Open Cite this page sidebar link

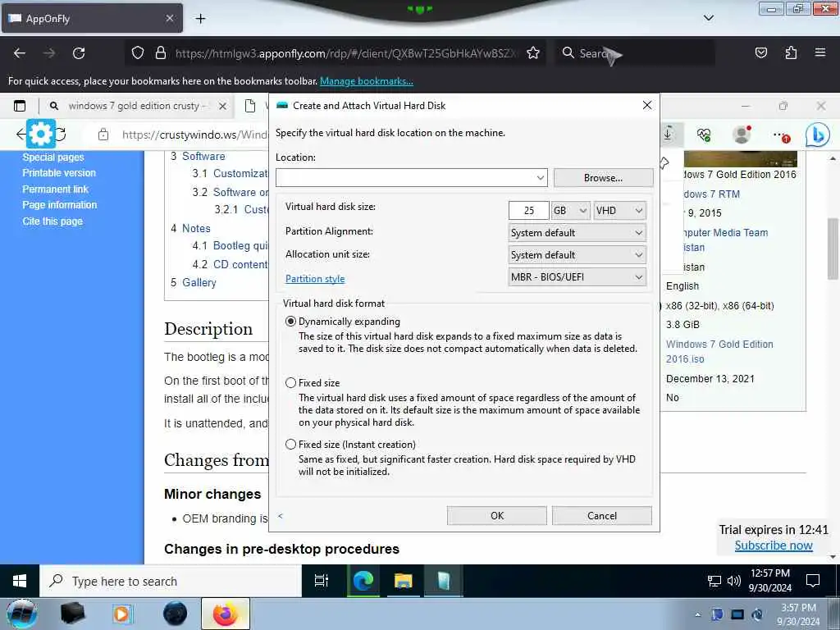(x=52, y=221)
